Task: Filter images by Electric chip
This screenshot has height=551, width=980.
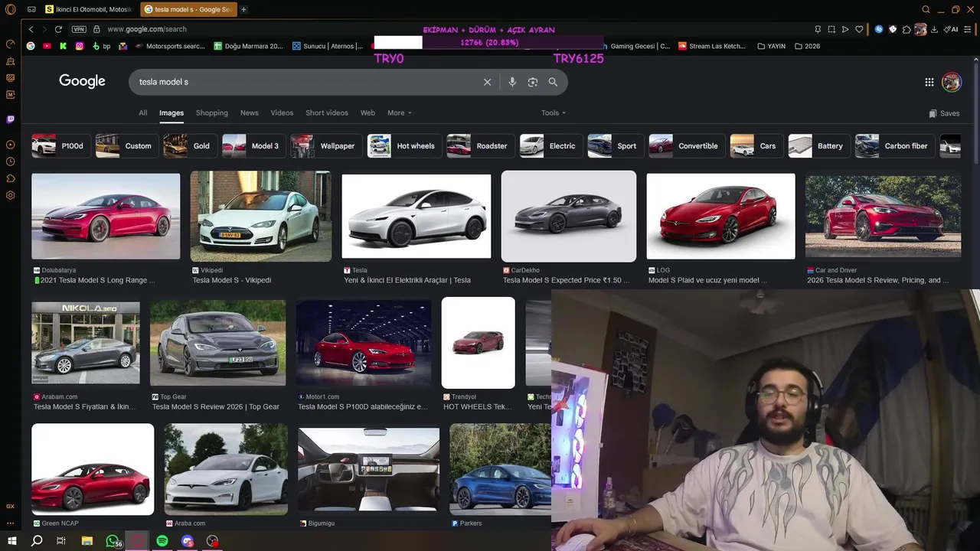Action: click(x=551, y=145)
